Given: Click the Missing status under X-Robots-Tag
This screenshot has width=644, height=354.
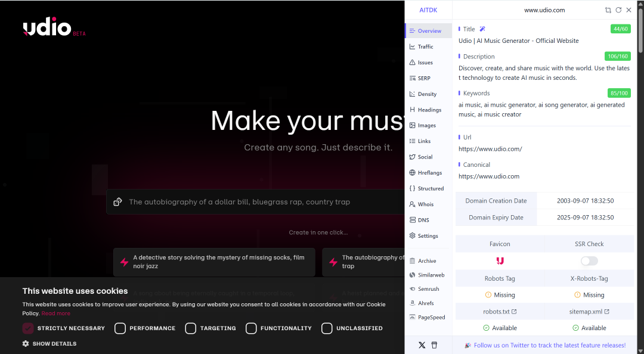Looking at the screenshot, I should pos(589,295).
